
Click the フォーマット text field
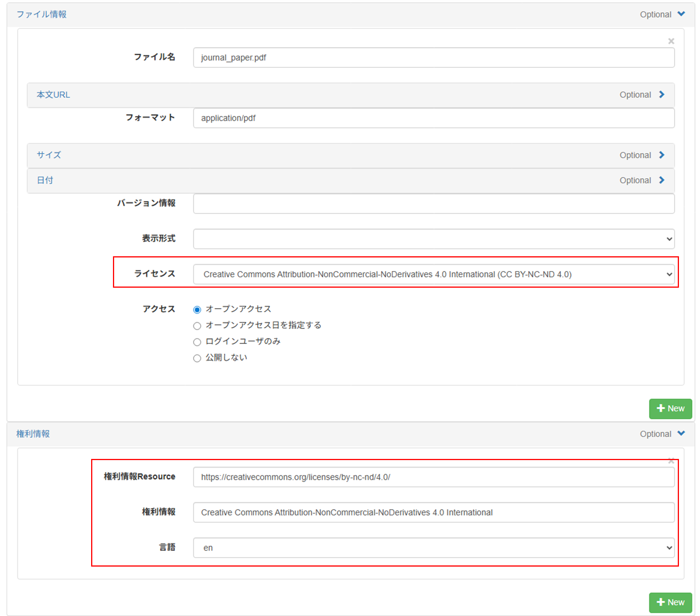(x=433, y=118)
